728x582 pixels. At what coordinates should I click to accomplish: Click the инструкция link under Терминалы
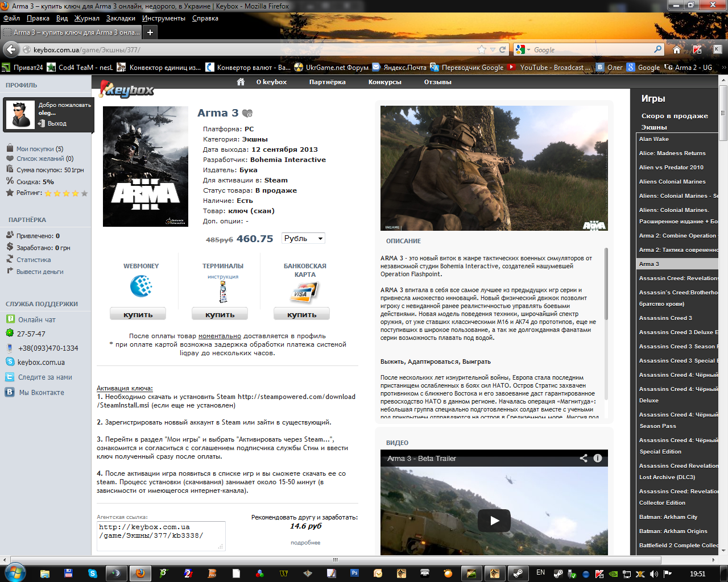click(223, 277)
